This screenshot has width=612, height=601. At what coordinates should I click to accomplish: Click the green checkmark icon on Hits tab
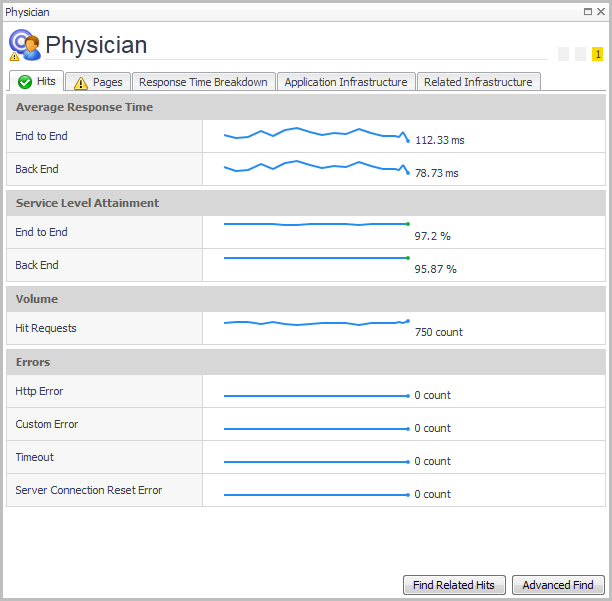(25, 82)
